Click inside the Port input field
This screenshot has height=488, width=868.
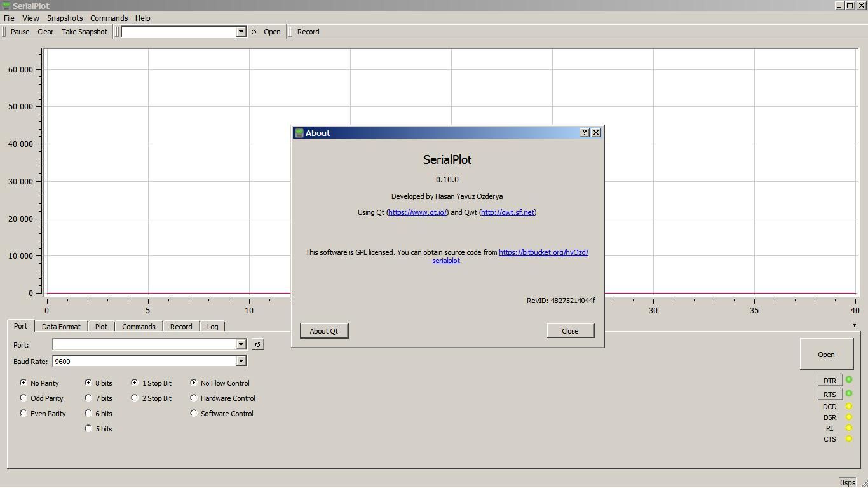(144, 344)
